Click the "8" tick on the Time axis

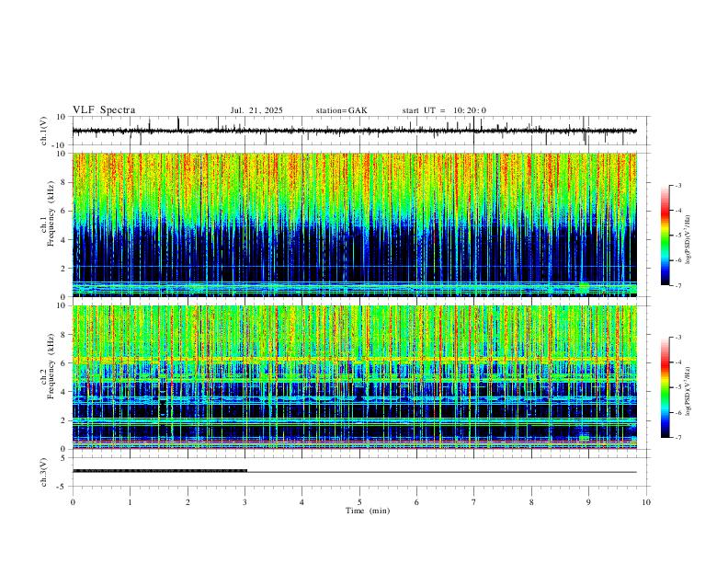pyautogui.click(x=531, y=502)
